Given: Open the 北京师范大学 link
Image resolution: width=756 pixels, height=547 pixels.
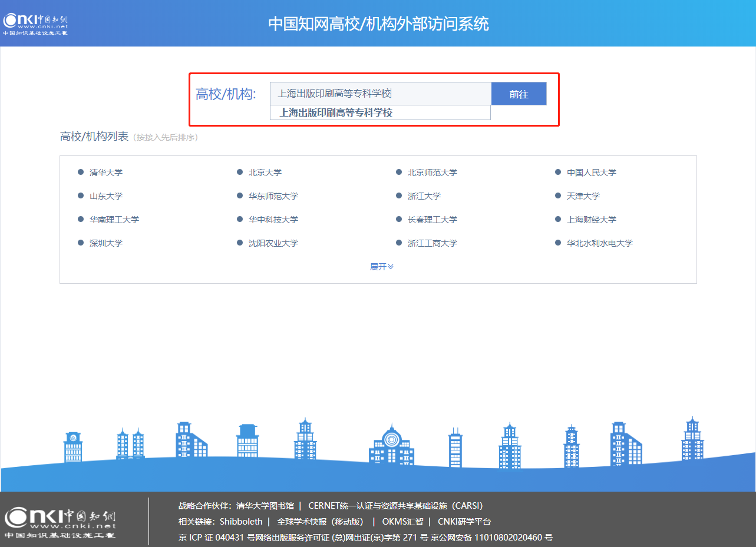Looking at the screenshot, I should pyautogui.click(x=433, y=173).
